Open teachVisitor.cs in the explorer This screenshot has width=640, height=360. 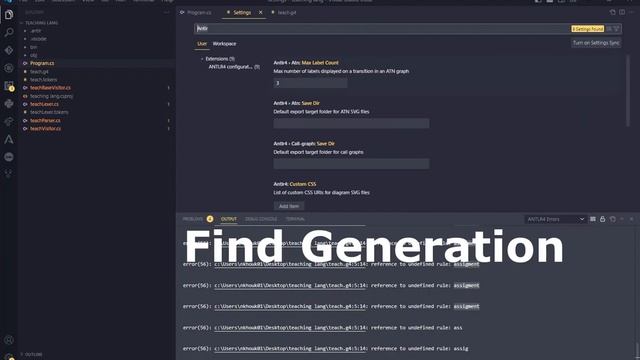coord(45,129)
